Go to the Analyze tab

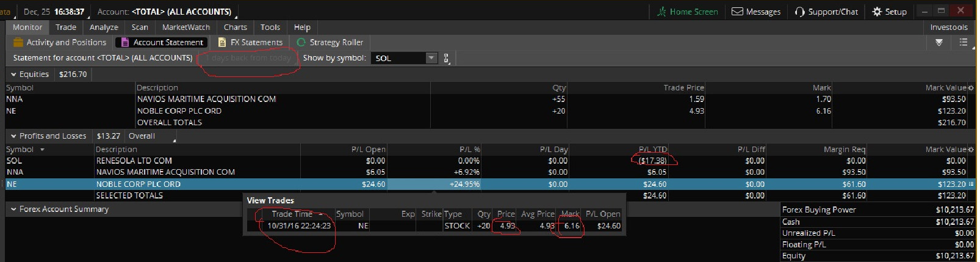tap(104, 27)
